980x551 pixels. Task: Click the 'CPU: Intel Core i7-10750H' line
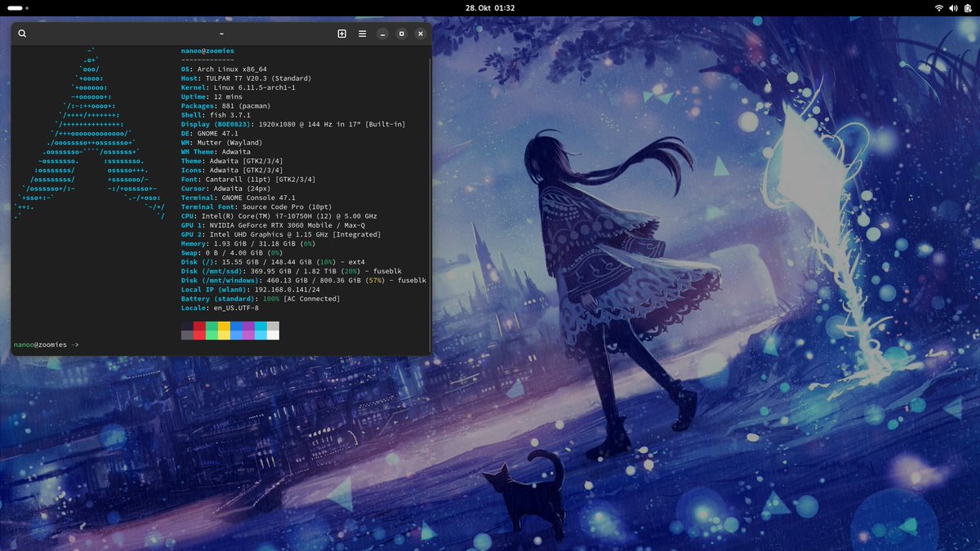point(279,216)
